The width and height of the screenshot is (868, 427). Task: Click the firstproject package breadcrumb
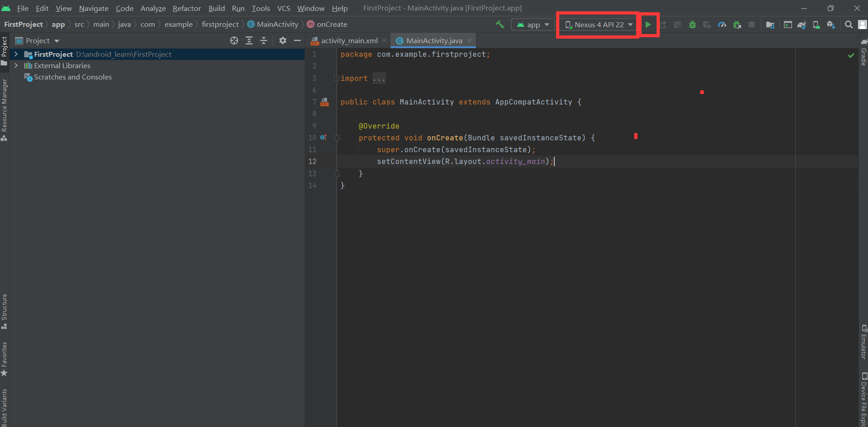click(x=220, y=24)
